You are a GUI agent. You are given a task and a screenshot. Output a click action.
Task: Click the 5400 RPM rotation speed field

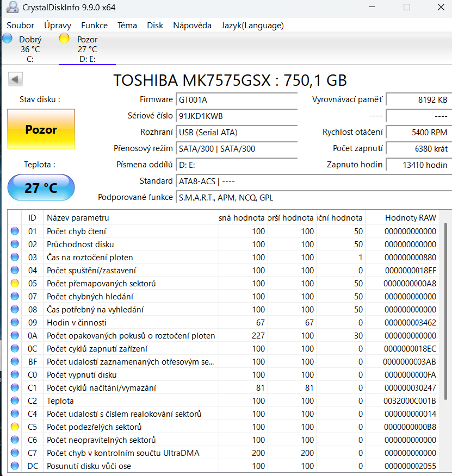[x=419, y=133]
